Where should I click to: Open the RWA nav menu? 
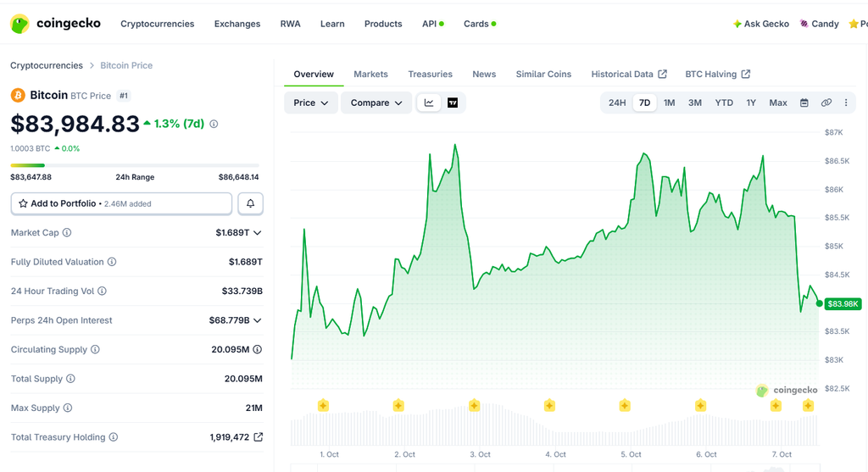point(290,24)
